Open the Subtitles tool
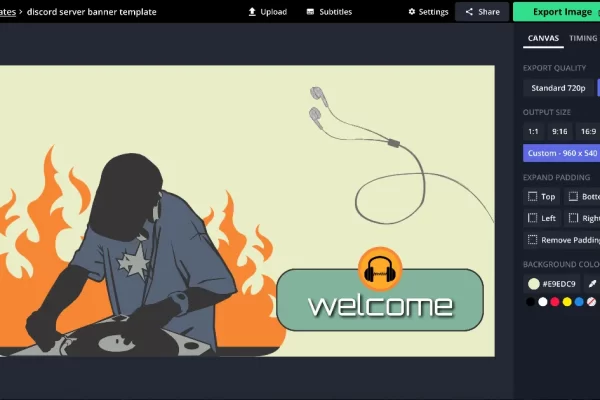 pyautogui.click(x=328, y=12)
